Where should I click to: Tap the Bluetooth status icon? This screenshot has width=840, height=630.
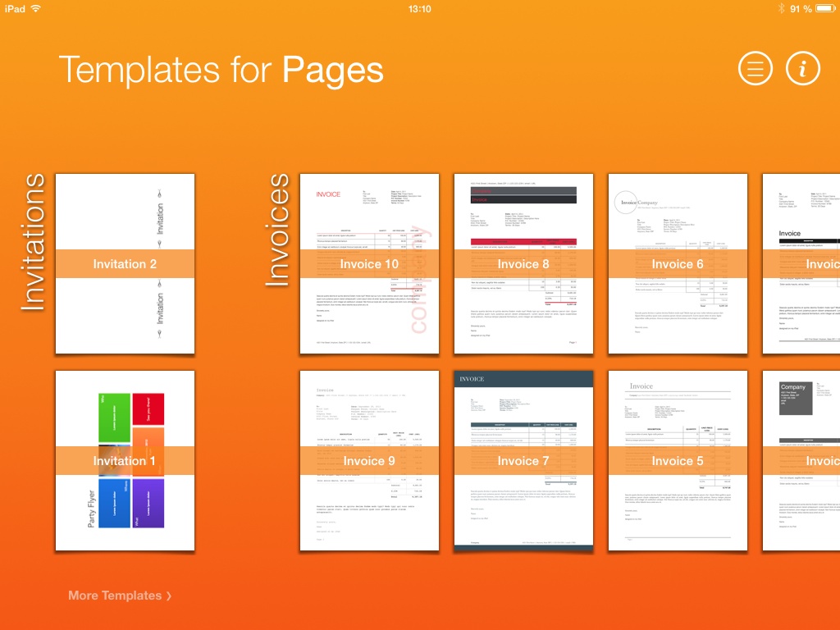pyautogui.click(x=781, y=8)
